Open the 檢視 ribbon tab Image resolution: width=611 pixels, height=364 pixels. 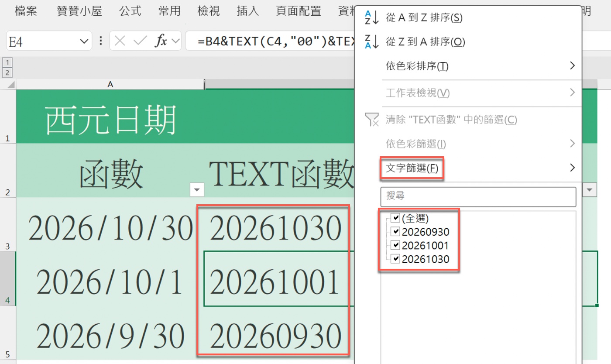(x=209, y=11)
